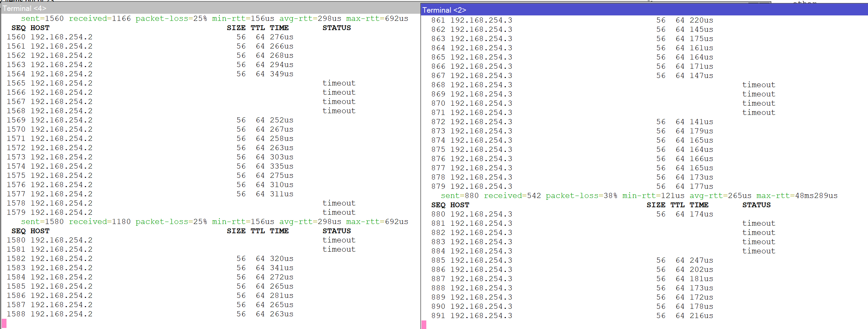Click the pink cursor block in Terminal <2>
Screen dimensions: 868x329
[424, 325]
